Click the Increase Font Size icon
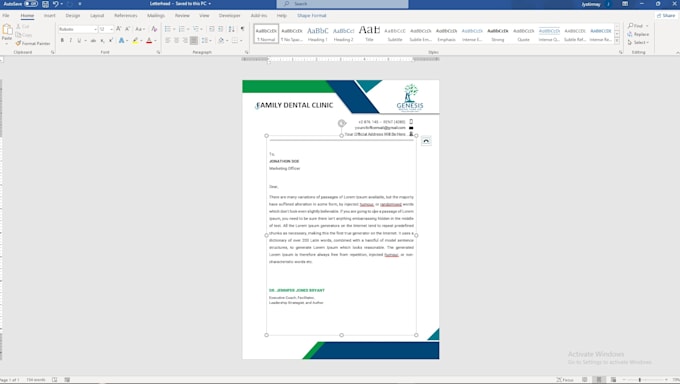 (x=118, y=29)
